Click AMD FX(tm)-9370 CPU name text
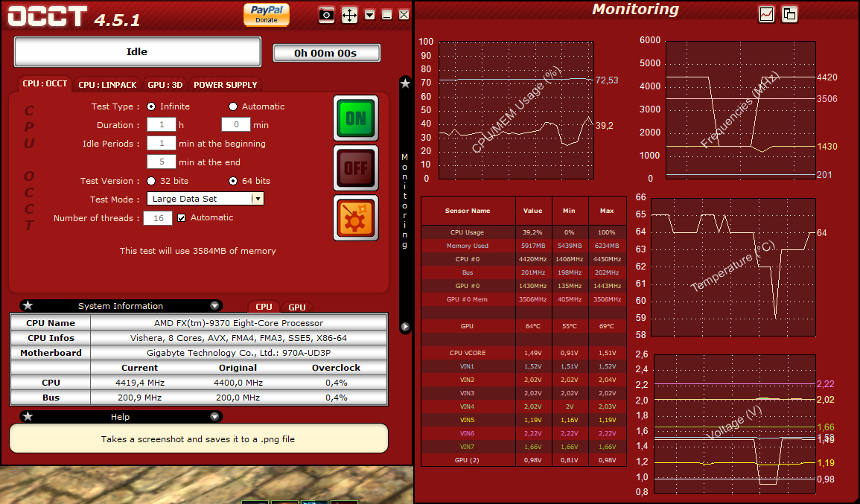This screenshot has width=860, height=504. click(238, 323)
